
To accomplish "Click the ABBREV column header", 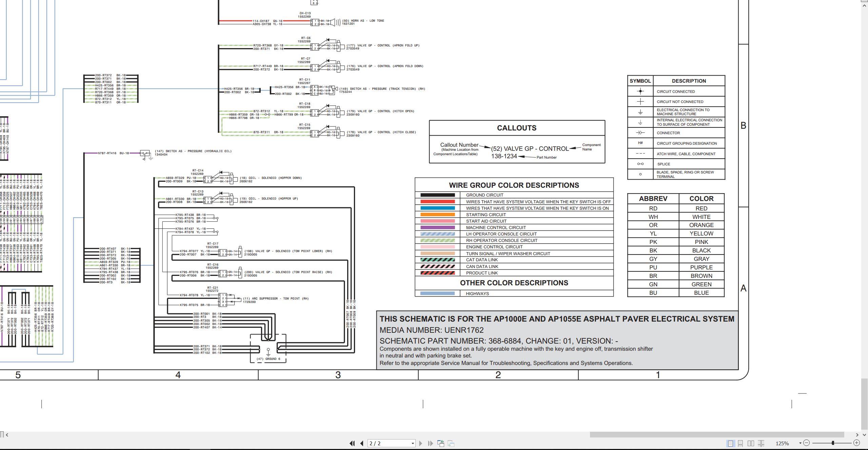I will pyautogui.click(x=653, y=199).
